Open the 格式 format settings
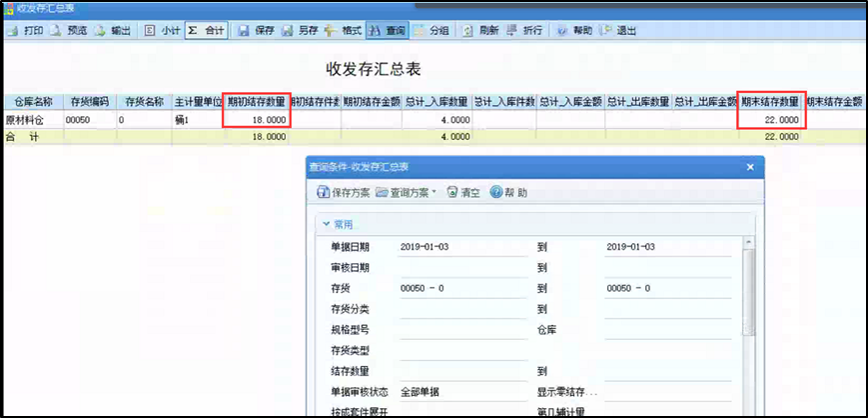This screenshot has height=418, width=868. click(344, 31)
